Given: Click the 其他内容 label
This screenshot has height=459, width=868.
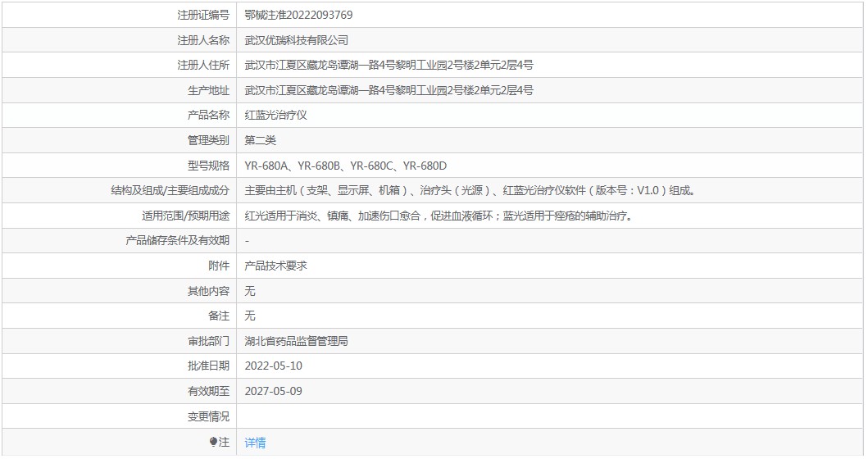Looking at the screenshot, I should (x=208, y=291).
